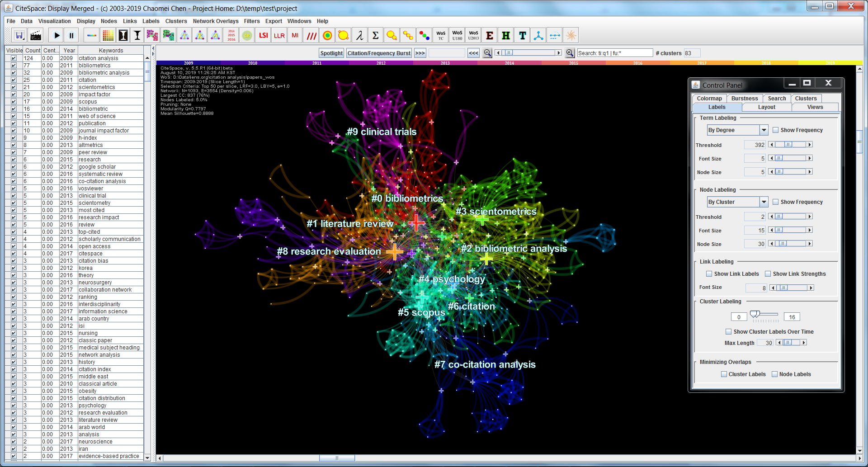Click the MI labeling icon

click(295, 35)
